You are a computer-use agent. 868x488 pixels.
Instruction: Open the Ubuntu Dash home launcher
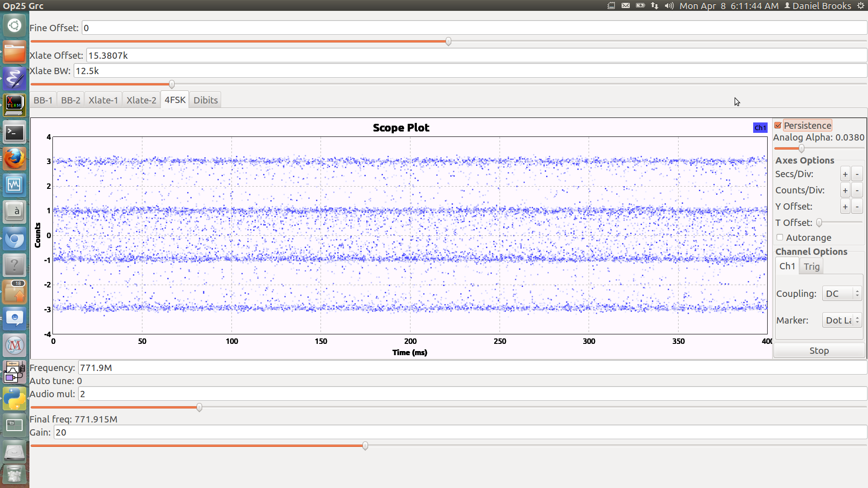pyautogui.click(x=14, y=25)
